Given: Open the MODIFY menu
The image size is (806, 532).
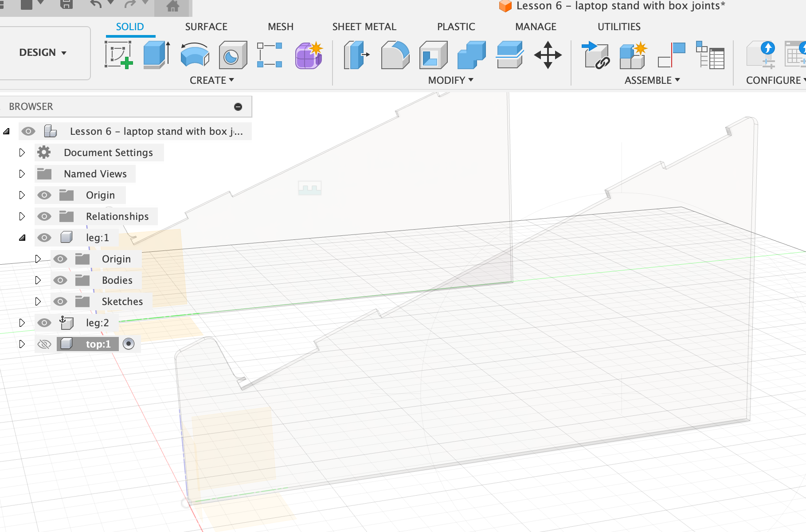Looking at the screenshot, I should click(450, 80).
